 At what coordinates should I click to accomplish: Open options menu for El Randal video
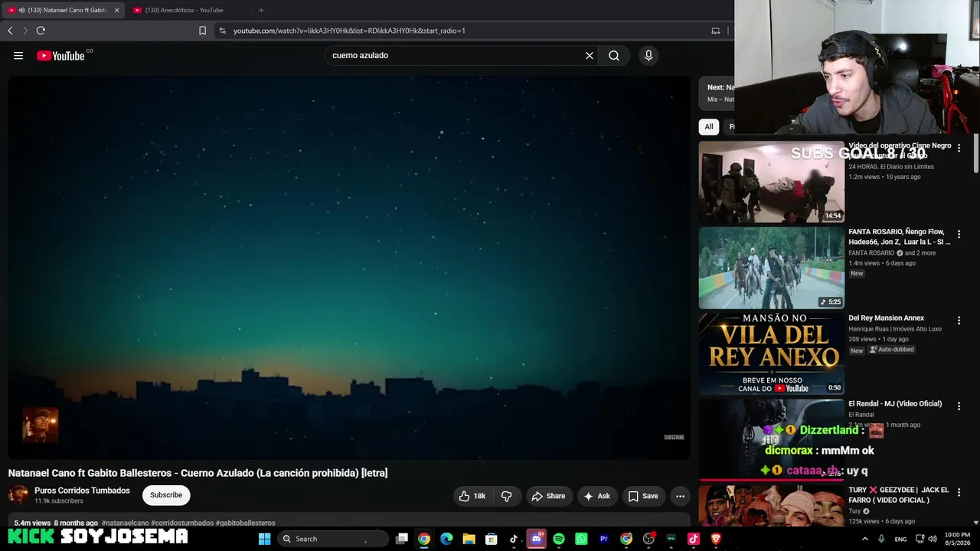pos(959,406)
